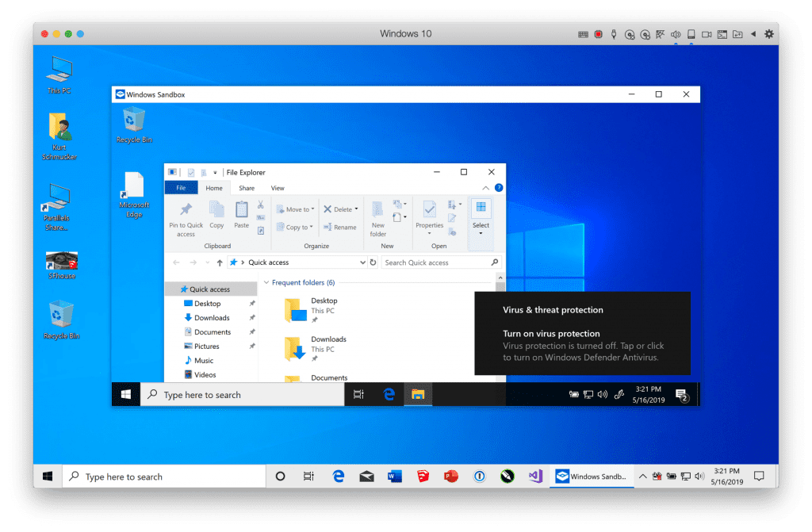Image resolution: width=812 pixels, height=532 pixels.
Task: Open the Downloads folder under Frequent folders
Action: pos(316,349)
